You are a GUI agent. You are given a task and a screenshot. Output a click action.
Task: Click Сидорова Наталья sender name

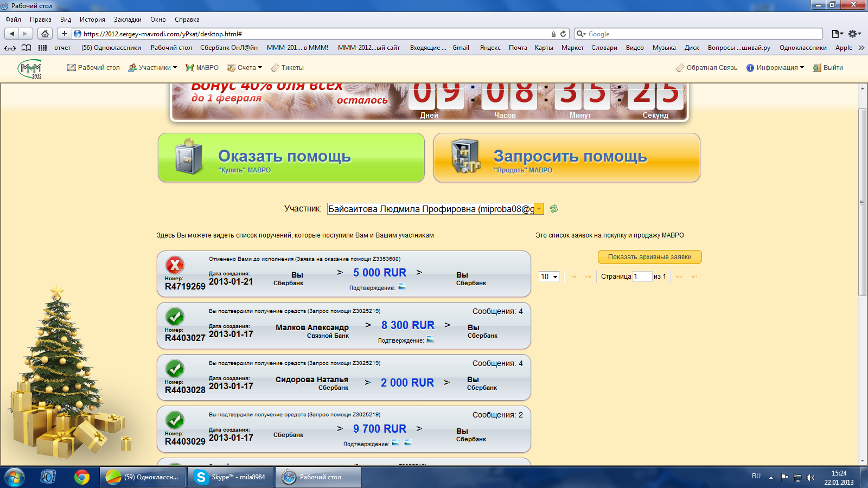[x=312, y=380]
